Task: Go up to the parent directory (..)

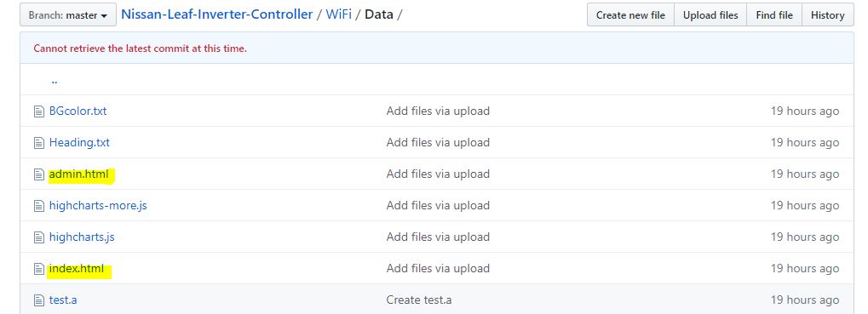Action: pyautogui.click(x=55, y=80)
